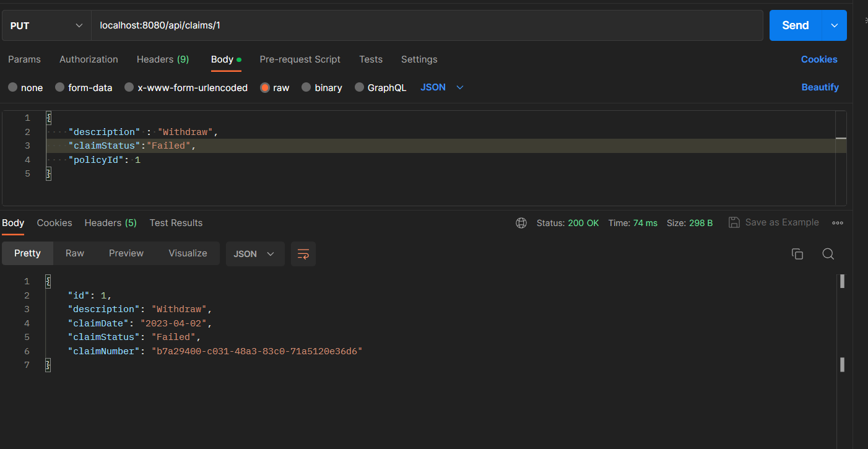Copy the response body with the copy icon
Viewport: 868px width, 449px height.
[797, 254]
